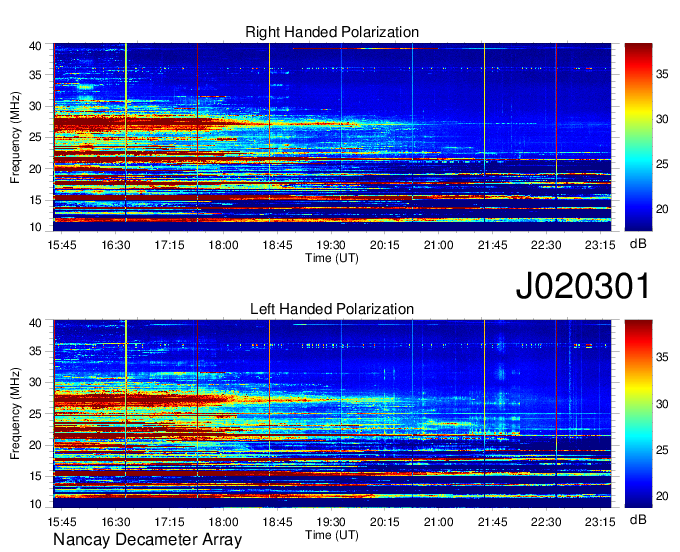This screenshot has height=552, width=680.
Task: Click the 16:30 tick on the left-handed time axis
Action: [116, 522]
